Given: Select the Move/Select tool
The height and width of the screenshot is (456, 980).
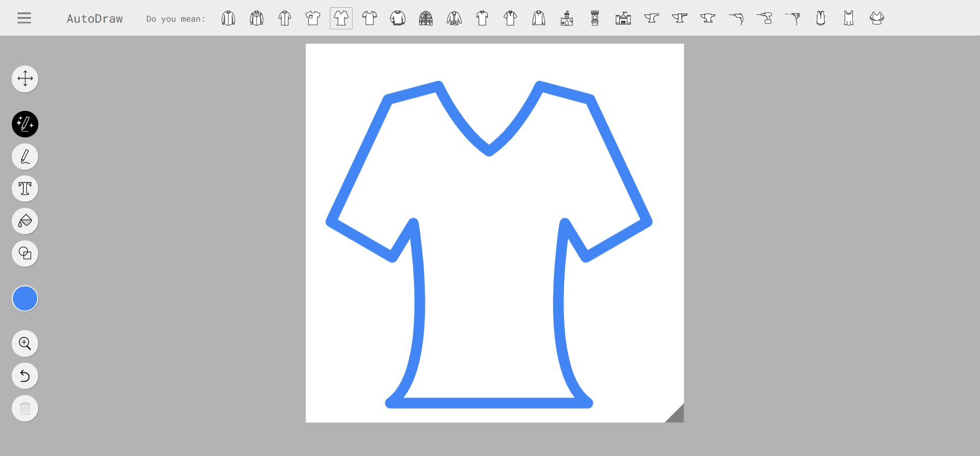Looking at the screenshot, I should tap(25, 79).
